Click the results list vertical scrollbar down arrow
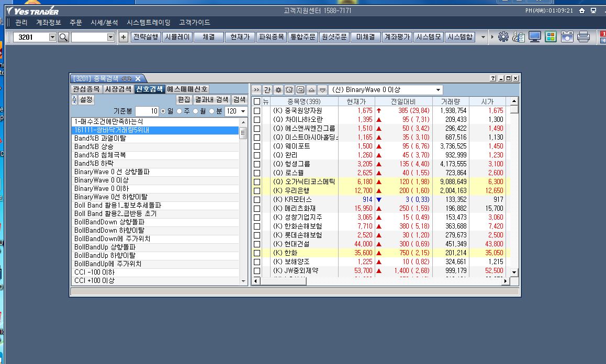Screen dimensions: 606x364 point(514,272)
